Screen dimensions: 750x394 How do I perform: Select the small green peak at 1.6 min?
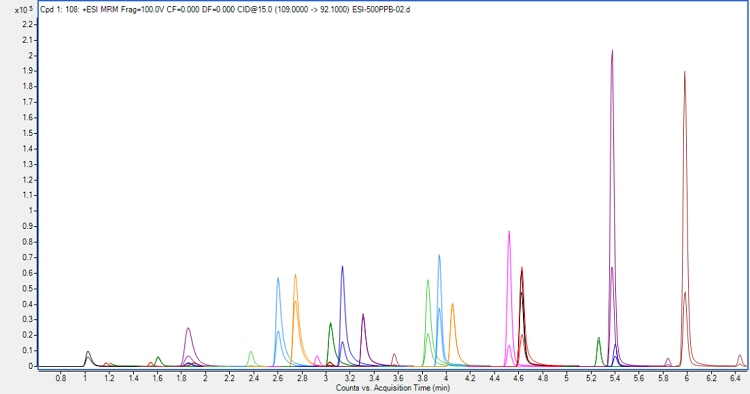pos(158,361)
